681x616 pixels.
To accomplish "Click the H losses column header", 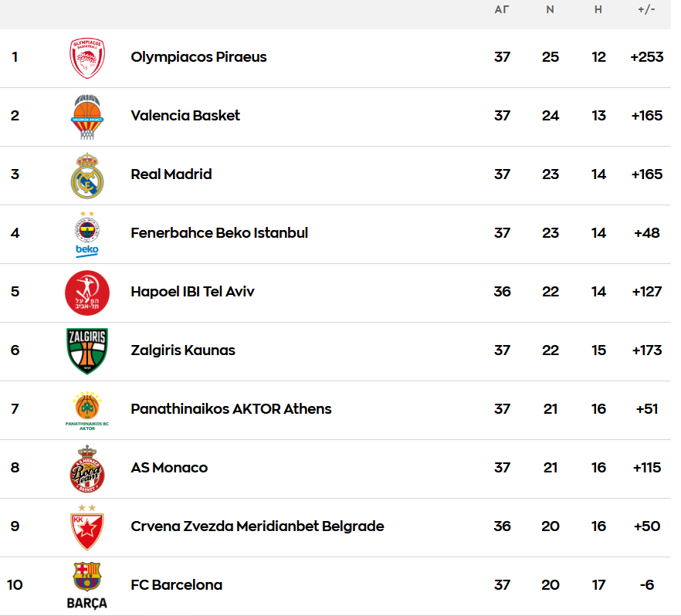I will pos(598,10).
